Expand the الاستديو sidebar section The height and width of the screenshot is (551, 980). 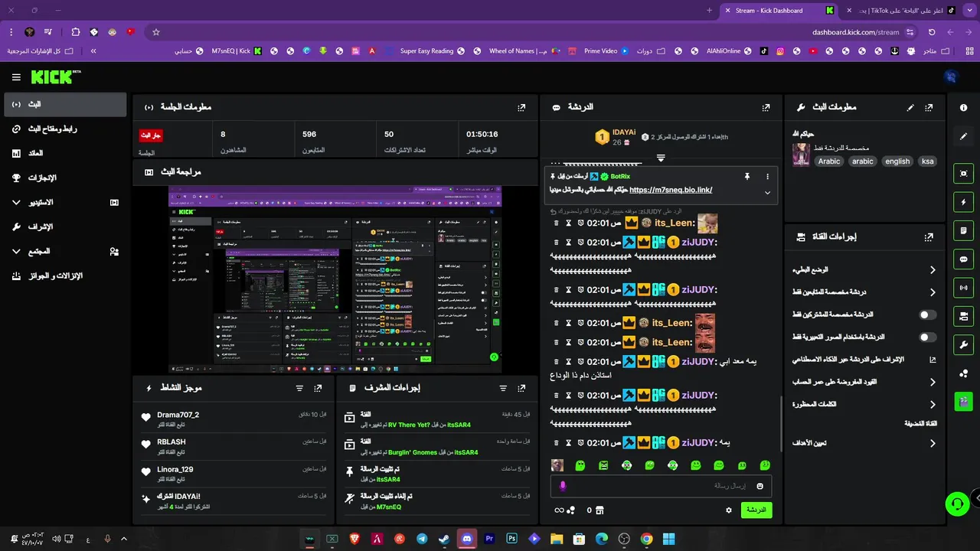point(65,202)
